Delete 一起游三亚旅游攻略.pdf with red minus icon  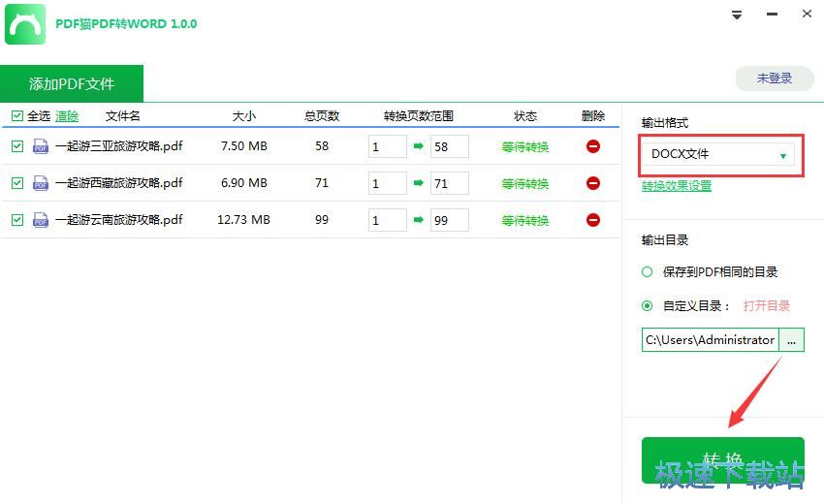[592, 146]
